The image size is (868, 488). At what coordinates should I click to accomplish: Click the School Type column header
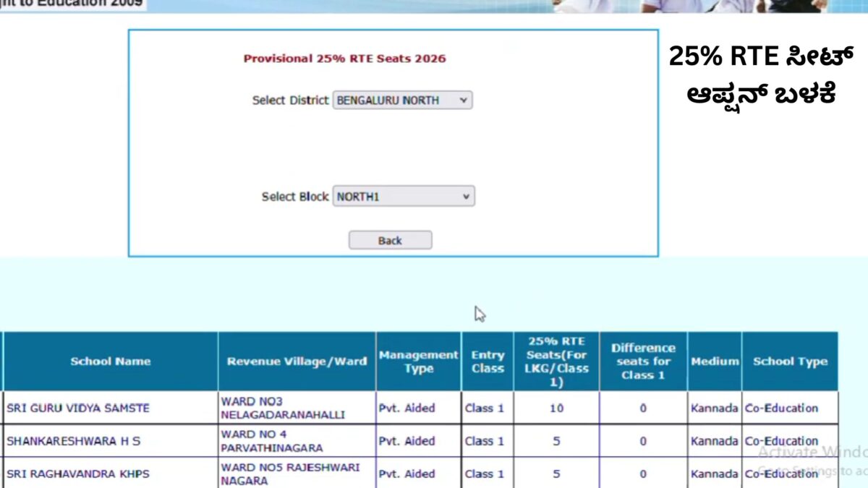[790, 361]
